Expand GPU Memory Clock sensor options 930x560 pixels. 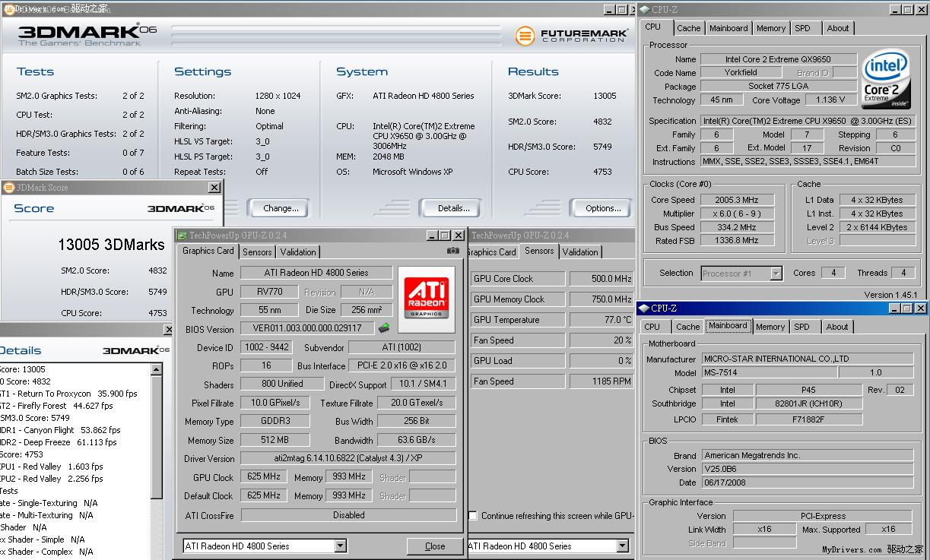click(x=518, y=299)
